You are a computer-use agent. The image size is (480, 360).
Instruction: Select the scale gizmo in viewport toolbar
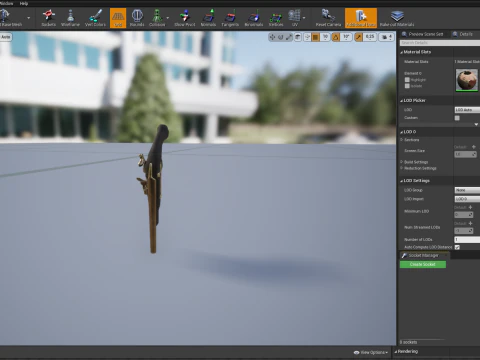(289, 37)
